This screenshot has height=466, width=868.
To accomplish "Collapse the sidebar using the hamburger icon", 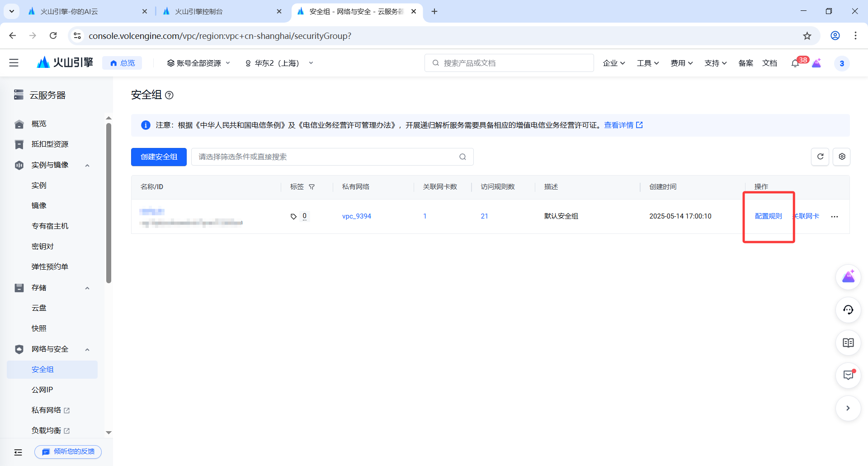I will coord(14,62).
